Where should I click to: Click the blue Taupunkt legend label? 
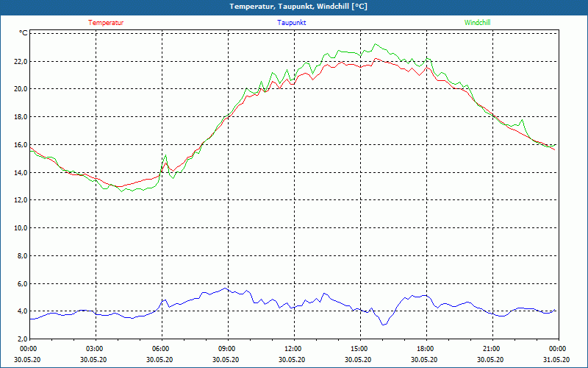[291, 23]
